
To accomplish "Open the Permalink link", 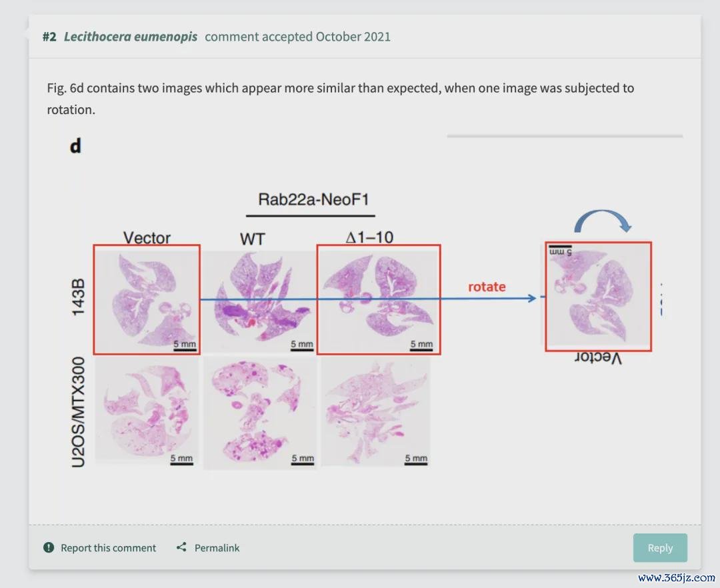I will point(217,547).
